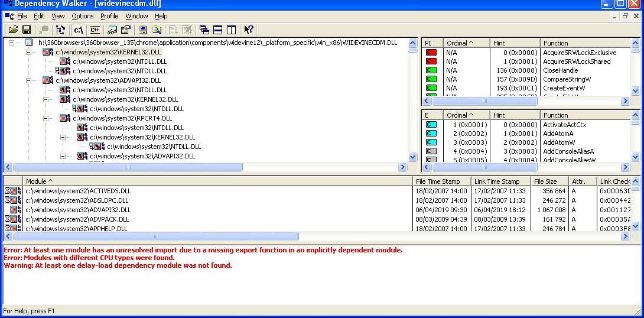Open Configure Module Search Order icon

pos(157,30)
